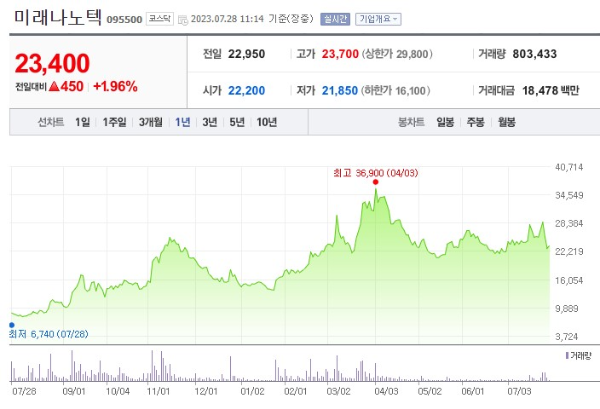Image resolution: width=600 pixels, height=409 pixels.
Task: Show the 주봉 weekly candle chart
Action: tap(475, 122)
